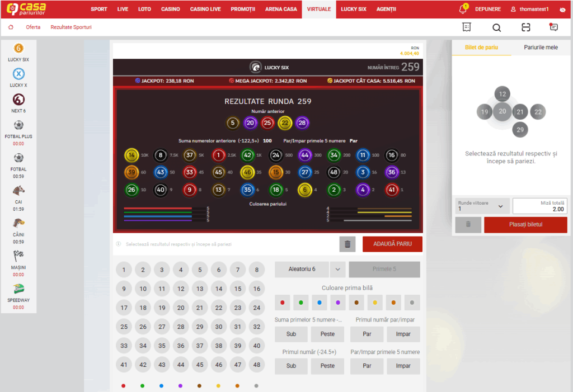Click the Plasați biletul button
Image resolution: width=573 pixels, height=392 pixels.
click(526, 225)
